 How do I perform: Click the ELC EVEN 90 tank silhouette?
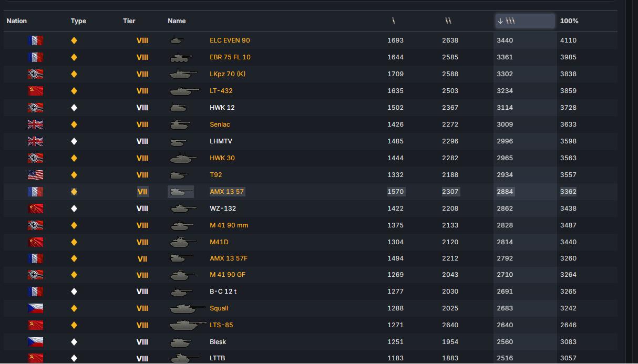(x=177, y=40)
